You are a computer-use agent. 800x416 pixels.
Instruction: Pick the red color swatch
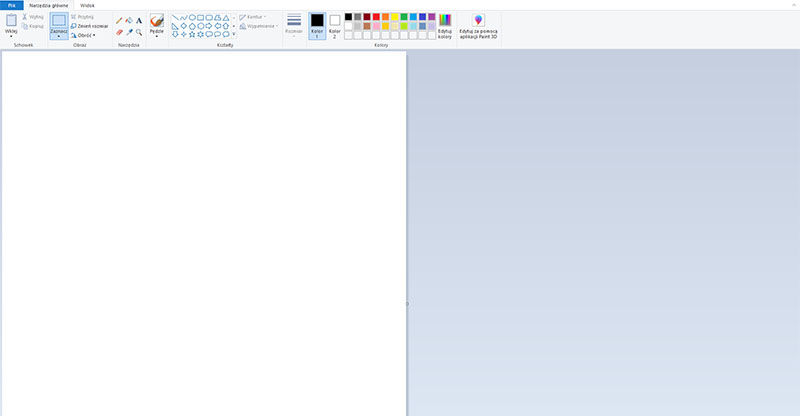point(376,17)
